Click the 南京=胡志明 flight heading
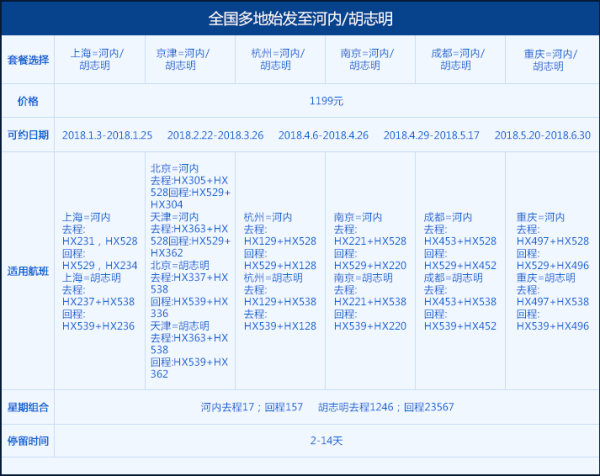The height and width of the screenshot is (476, 600). coord(363,278)
